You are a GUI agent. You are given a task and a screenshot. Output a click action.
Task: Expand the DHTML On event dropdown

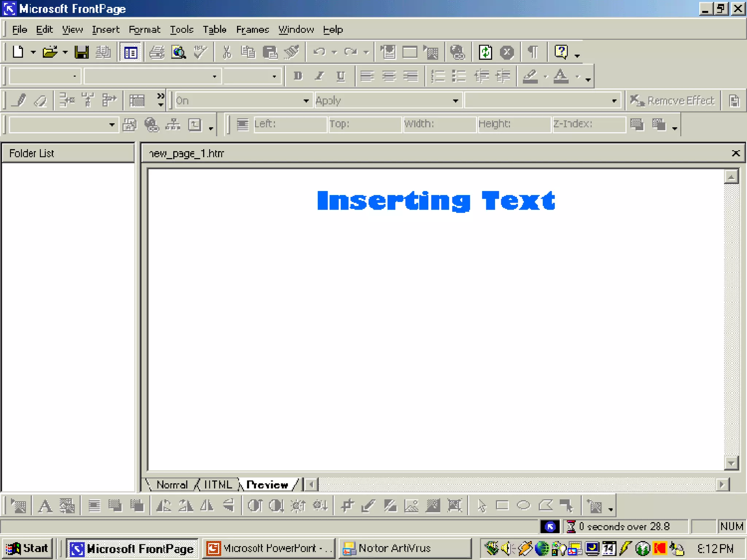click(306, 101)
